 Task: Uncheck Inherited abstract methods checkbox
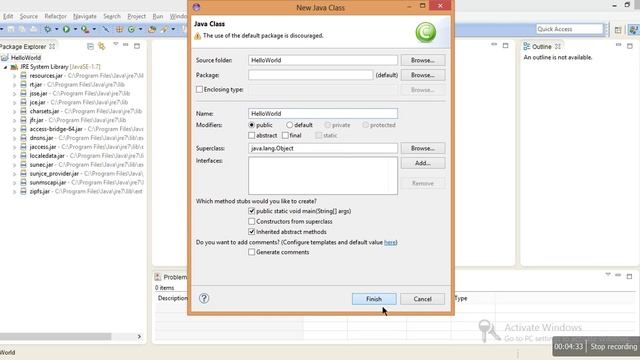(x=251, y=231)
